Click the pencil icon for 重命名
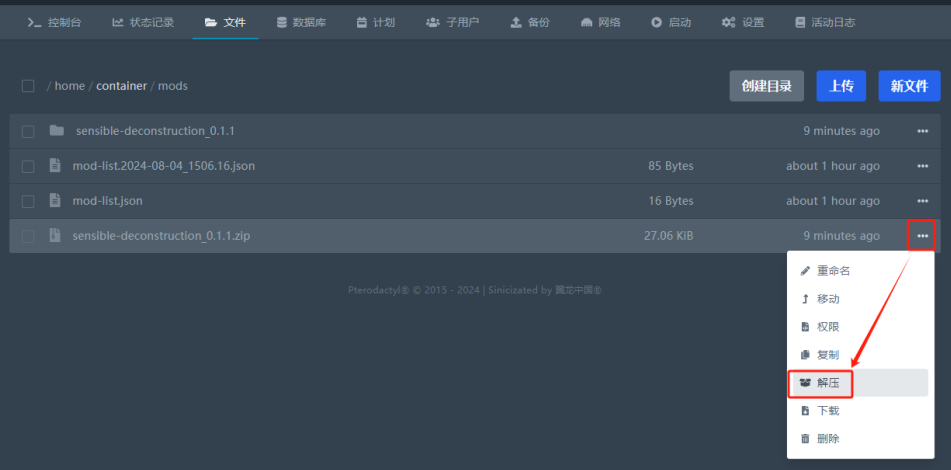951x470 pixels. coord(805,271)
